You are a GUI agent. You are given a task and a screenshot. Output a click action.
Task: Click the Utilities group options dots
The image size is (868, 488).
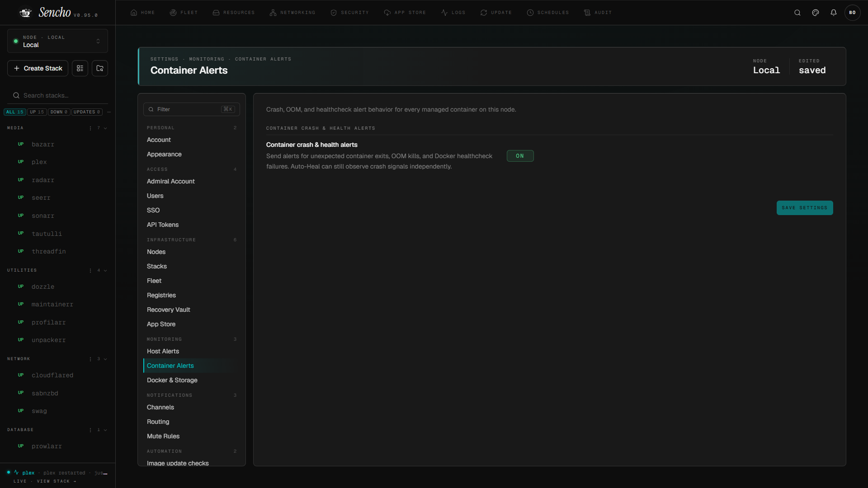click(x=90, y=271)
